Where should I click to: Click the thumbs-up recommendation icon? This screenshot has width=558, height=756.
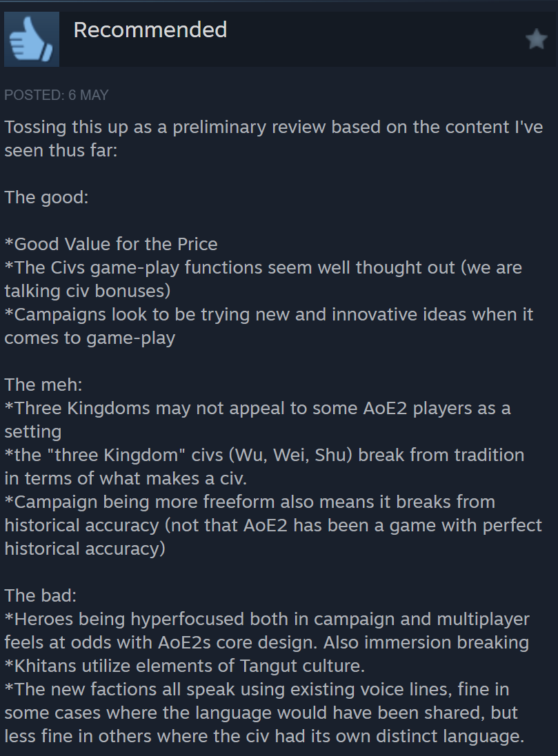(32, 39)
